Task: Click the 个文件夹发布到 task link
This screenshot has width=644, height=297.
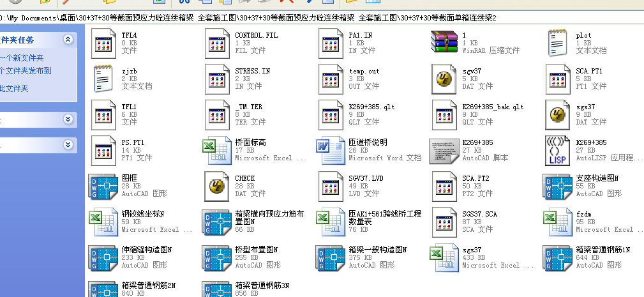Action: click(26, 71)
